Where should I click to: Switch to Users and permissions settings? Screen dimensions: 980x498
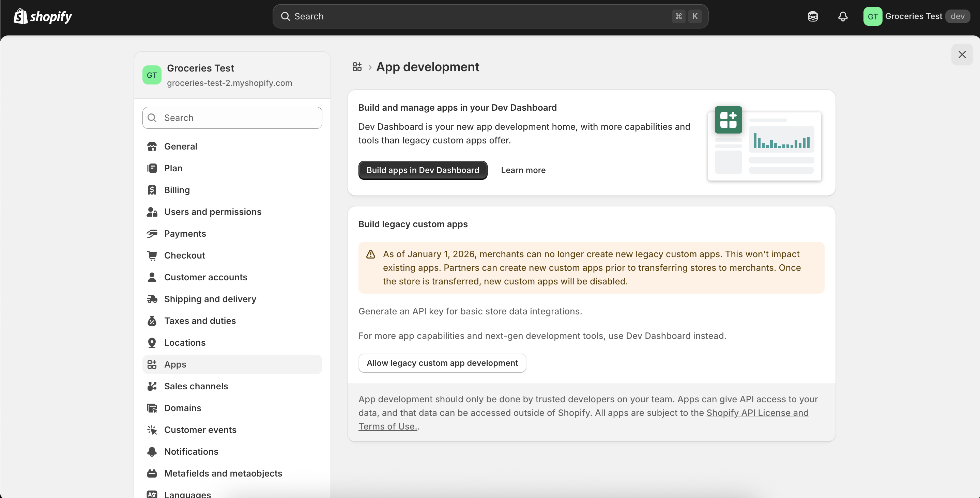pyautogui.click(x=213, y=212)
